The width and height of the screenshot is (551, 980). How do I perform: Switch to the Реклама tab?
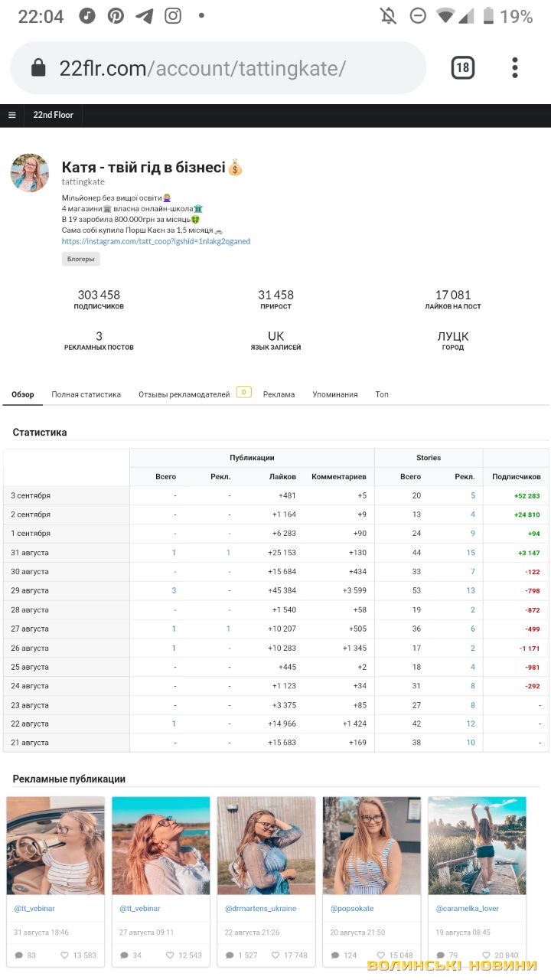point(279,394)
